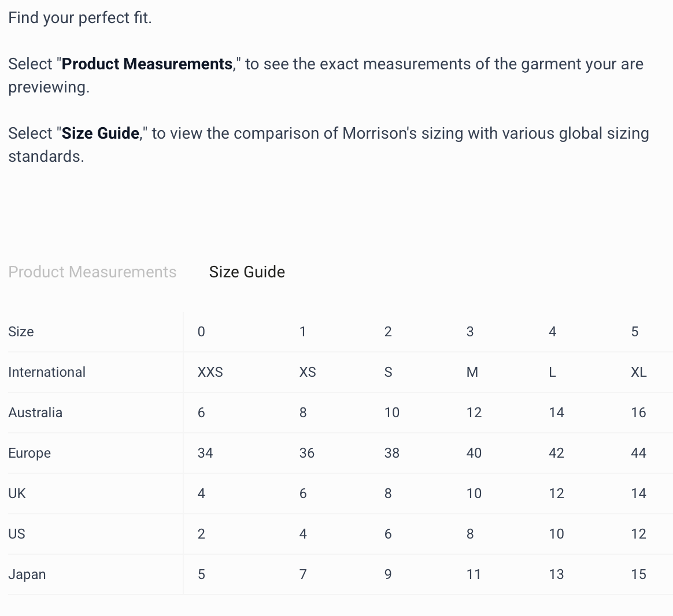Screen dimensions: 673x616
Task: Select the XXS international size cell
Action: click(x=210, y=372)
